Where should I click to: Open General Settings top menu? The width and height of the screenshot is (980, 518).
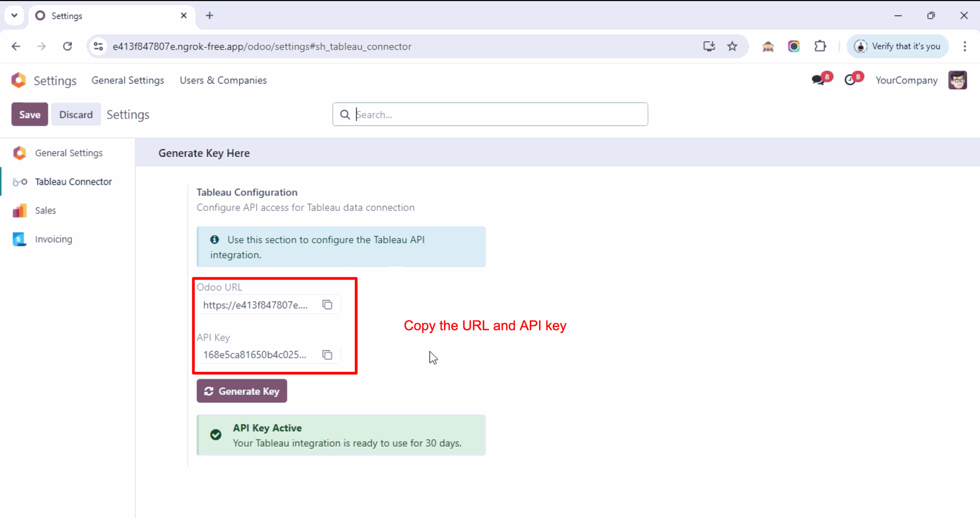click(x=128, y=80)
